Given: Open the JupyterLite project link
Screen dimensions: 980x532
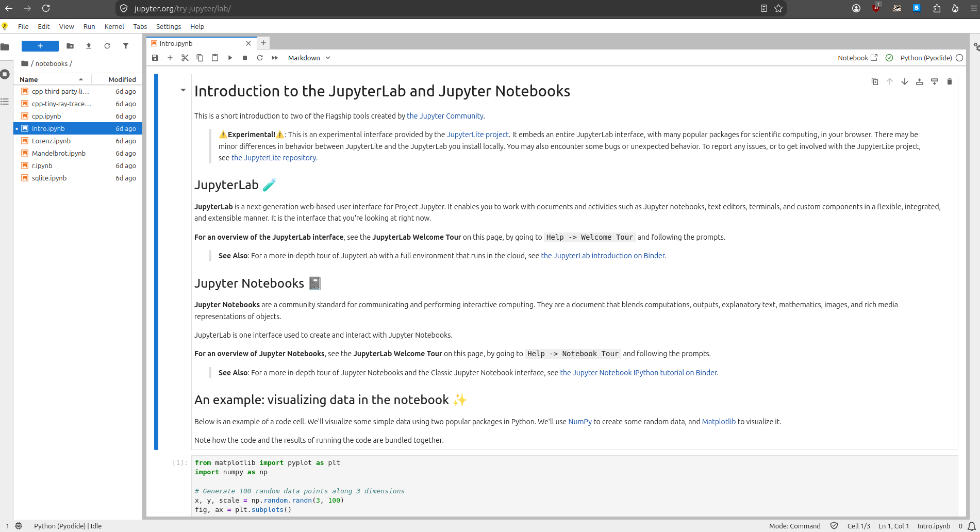Looking at the screenshot, I should 477,135.
